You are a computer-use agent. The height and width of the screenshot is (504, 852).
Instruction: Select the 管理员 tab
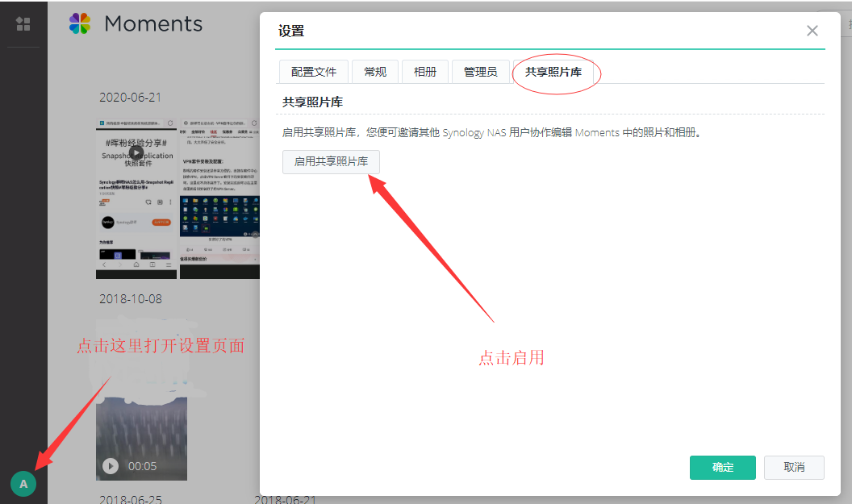pyautogui.click(x=480, y=71)
